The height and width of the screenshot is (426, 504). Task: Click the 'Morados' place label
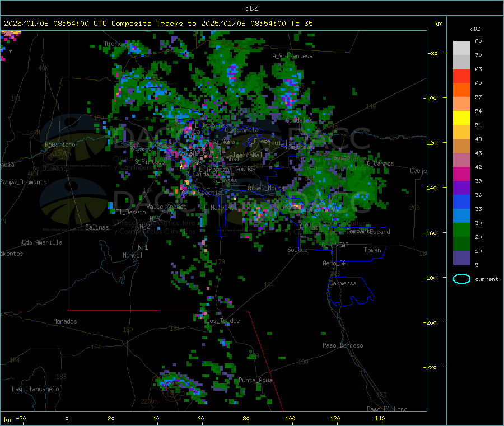tap(65, 321)
